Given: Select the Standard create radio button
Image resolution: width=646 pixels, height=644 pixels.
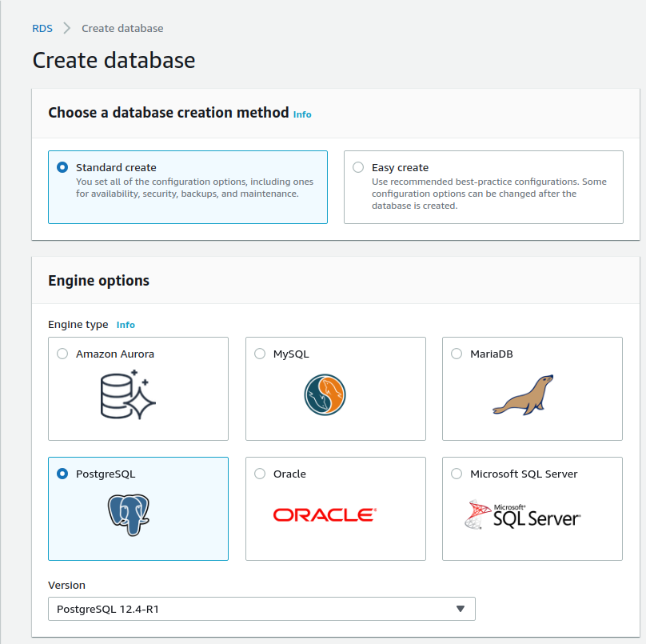Looking at the screenshot, I should point(62,167).
